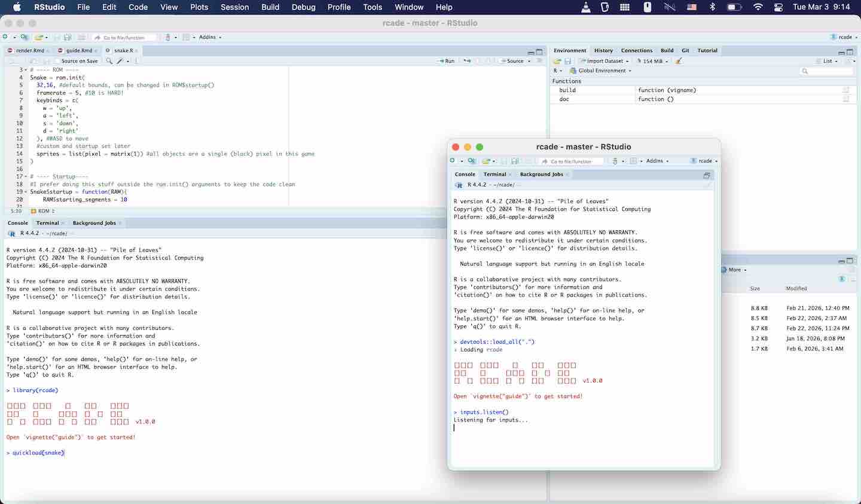This screenshot has width=861, height=504.
Task: Click the broom icon to clear the environment
Action: [x=679, y=61]
